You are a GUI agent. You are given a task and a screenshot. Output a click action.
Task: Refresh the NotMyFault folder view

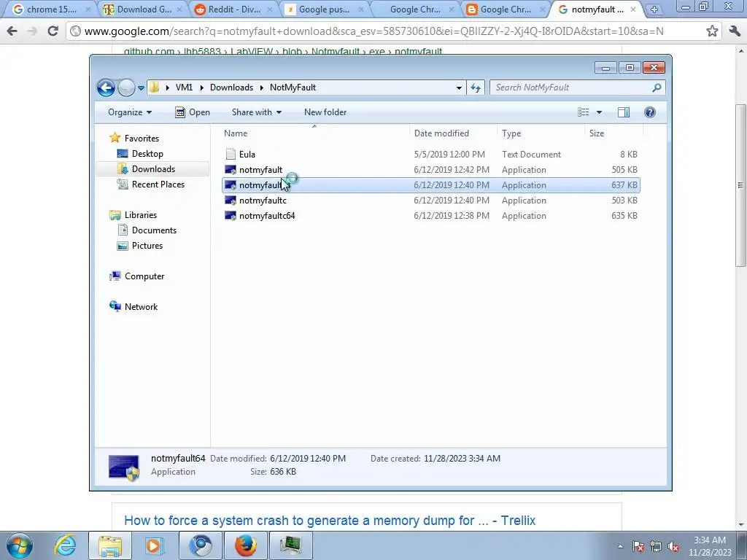[476, 87]
